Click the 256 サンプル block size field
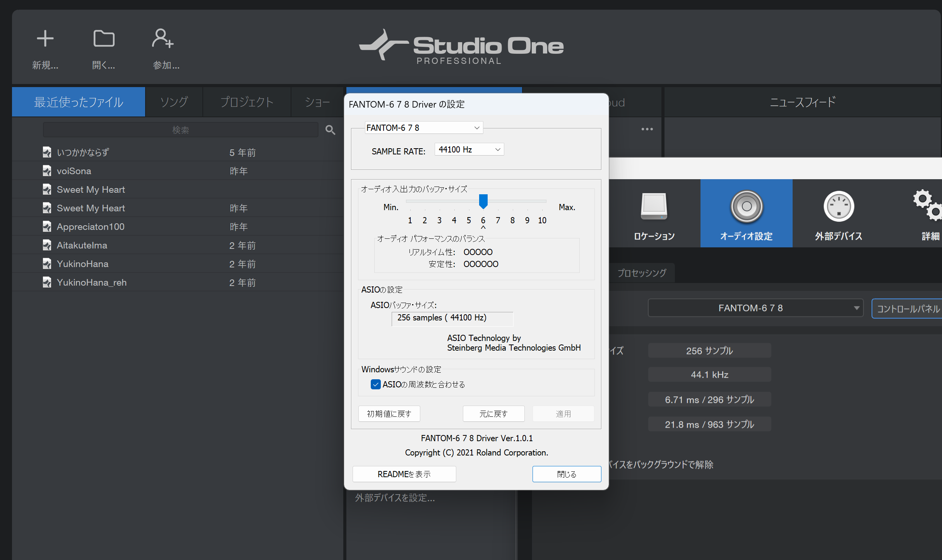Image resolution: width=942 pixels, height=560 pixels. [x=709, y=351]
